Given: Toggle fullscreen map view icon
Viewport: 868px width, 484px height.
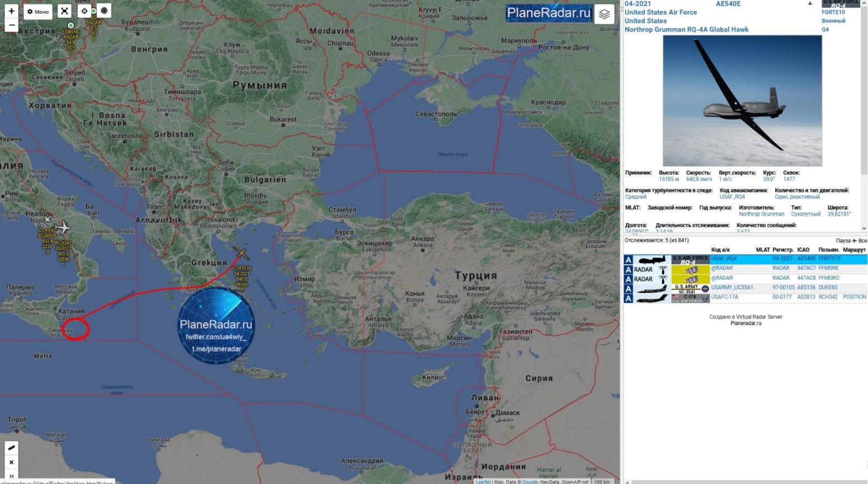Looking at the screenshot, I should pos(65,11).
